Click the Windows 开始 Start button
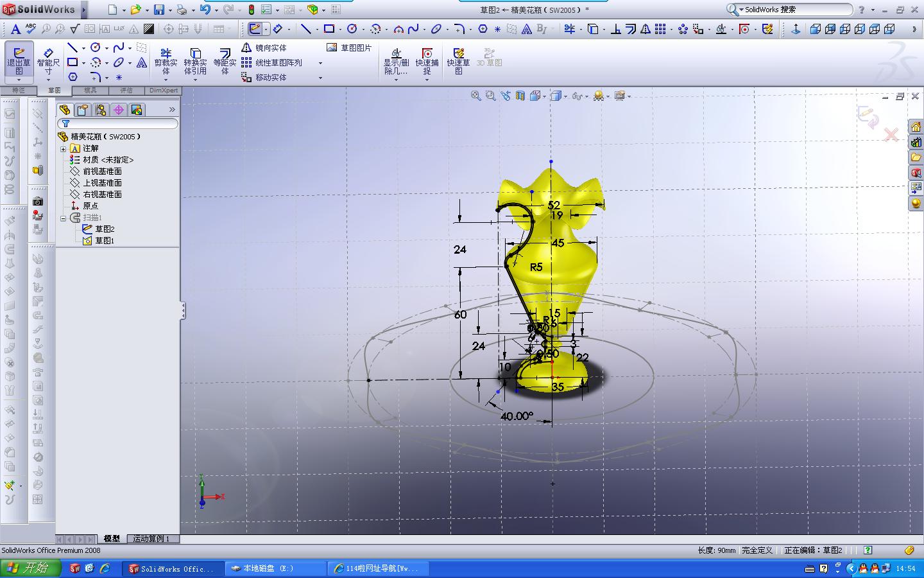 30,568
